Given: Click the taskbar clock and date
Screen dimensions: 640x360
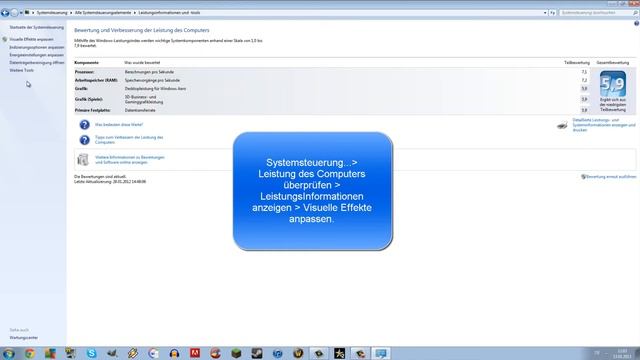Looking at the screenshot, I should 622,353.
